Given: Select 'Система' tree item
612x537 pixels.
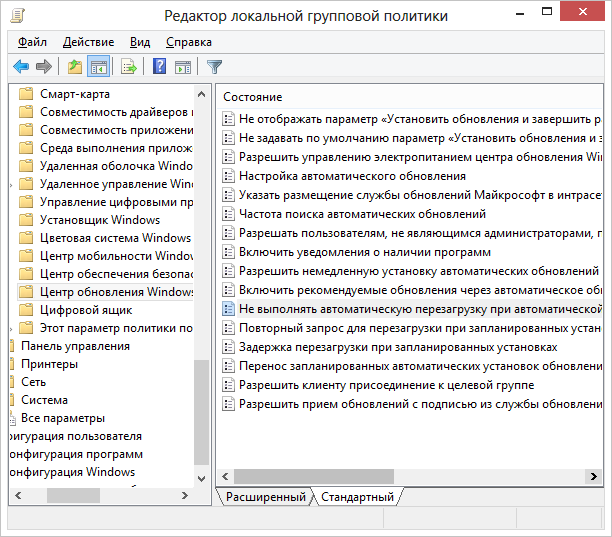Looking at the screenshot, I should (44, 400).
